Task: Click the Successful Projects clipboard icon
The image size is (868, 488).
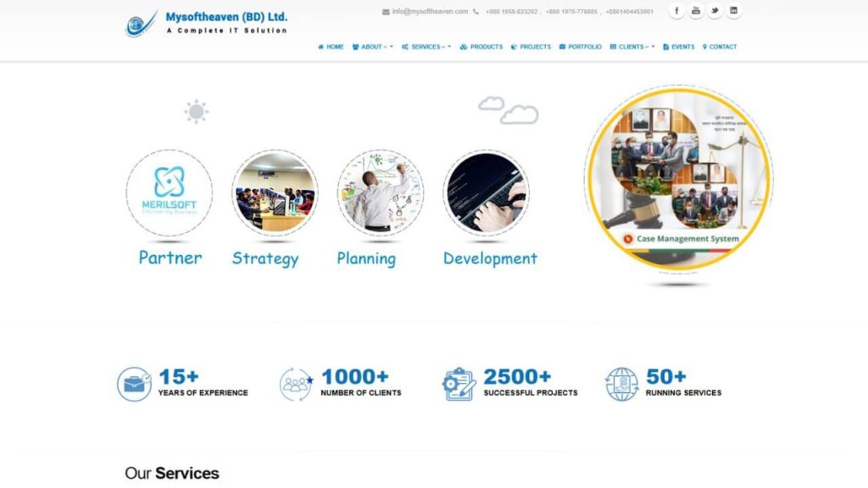Action: tap(459, 384)
